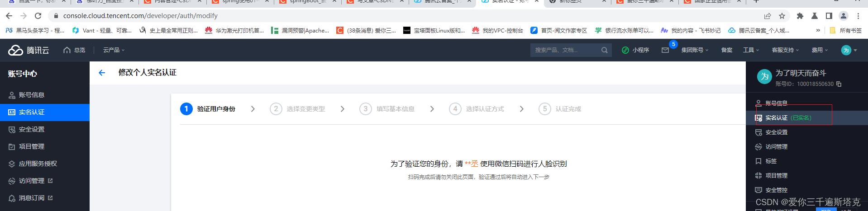The height and width of the screenshot is (211, 868).
Task: Click step 2 选择变更类型
Action: [297, 109]
